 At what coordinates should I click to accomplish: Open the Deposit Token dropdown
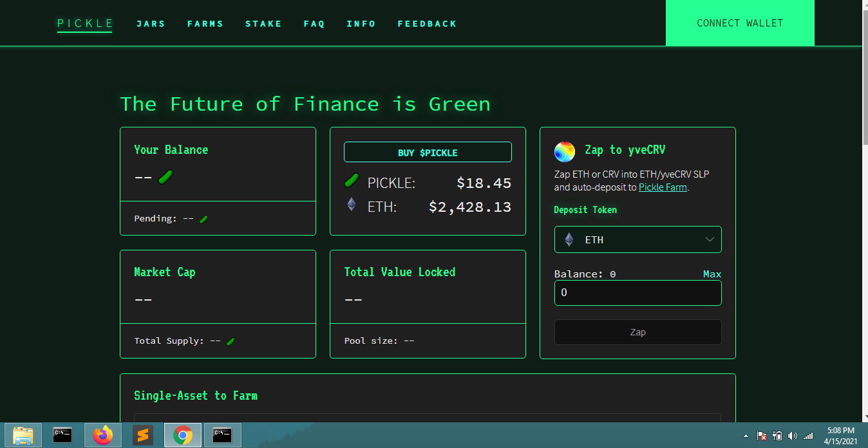pos(637,239)
